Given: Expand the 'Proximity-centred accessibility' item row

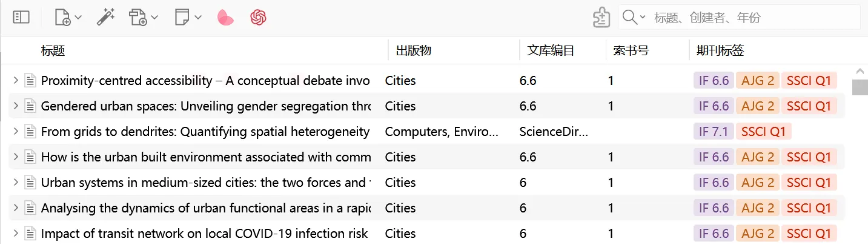Looking at the screenshot, I should click(x=16, y=80).
